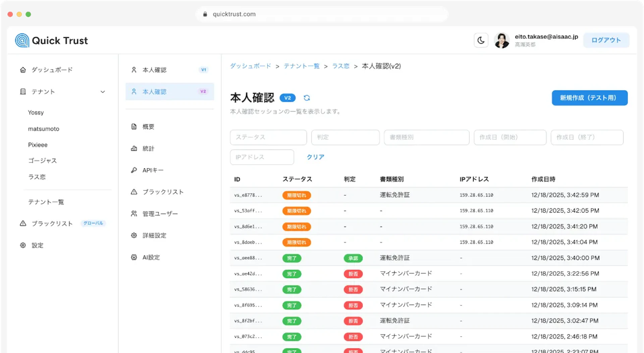The width and height of the screenshot is (644, 353).
Task: Open the 判定 filter dropdown
Action: [345, 137]
